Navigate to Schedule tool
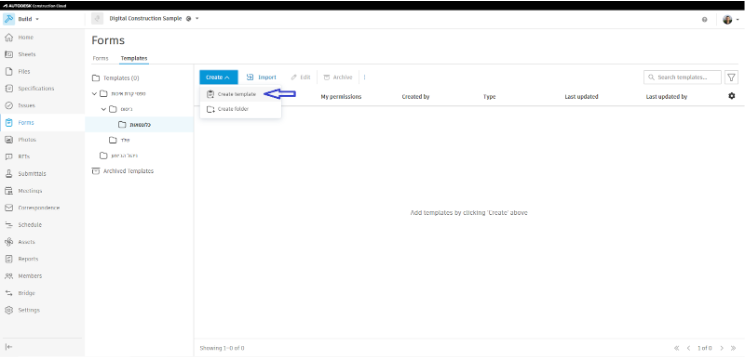 (x=30, y=225)
